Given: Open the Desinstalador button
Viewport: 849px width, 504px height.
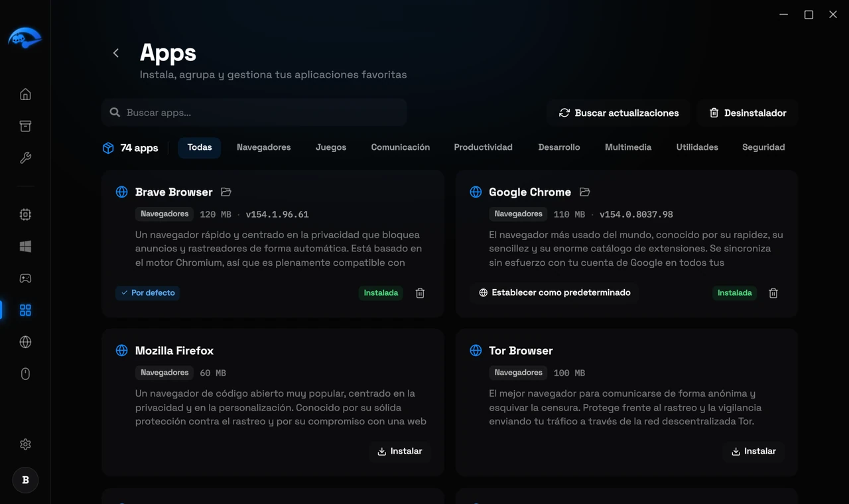Looking at the screenshot, I should point(748,113).
